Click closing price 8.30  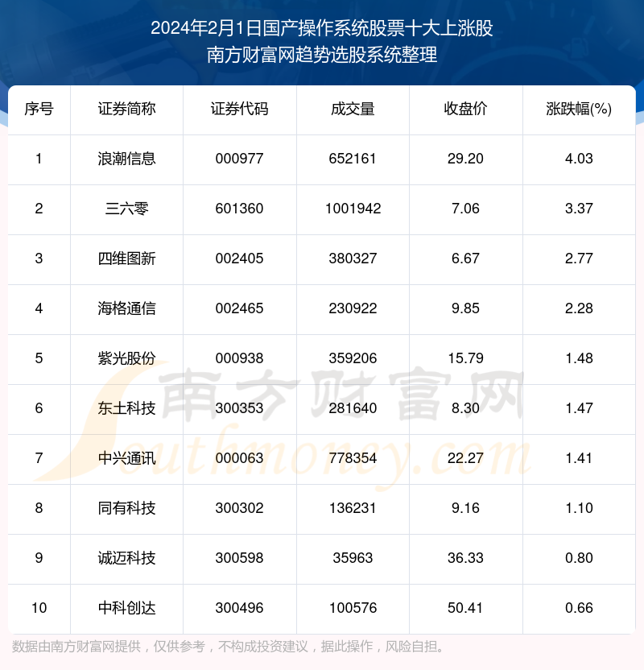[465, 408]
